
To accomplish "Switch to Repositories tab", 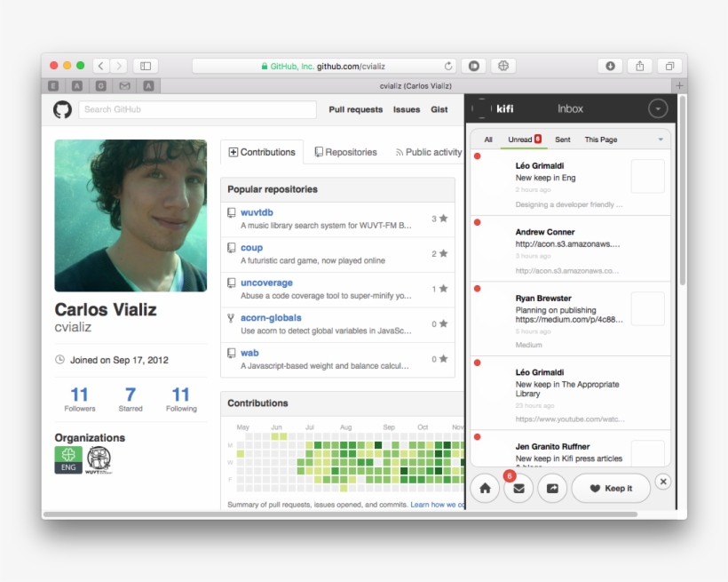I will click(x=345, y=152).
